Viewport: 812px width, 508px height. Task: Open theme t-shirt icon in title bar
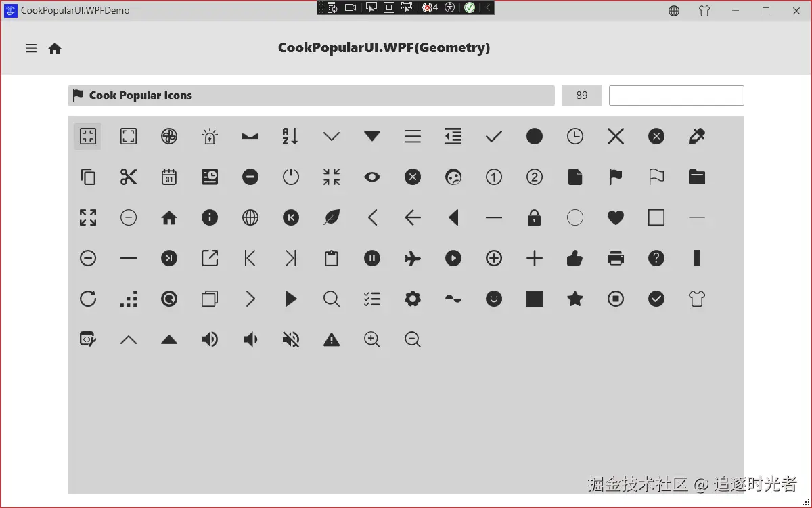(x=704, y=11)
